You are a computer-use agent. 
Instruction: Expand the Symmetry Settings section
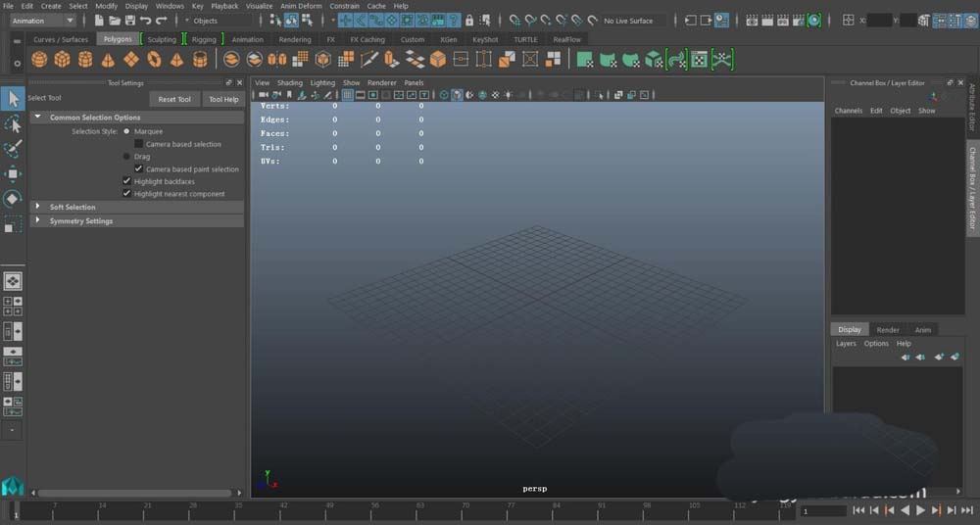point(37,220)
